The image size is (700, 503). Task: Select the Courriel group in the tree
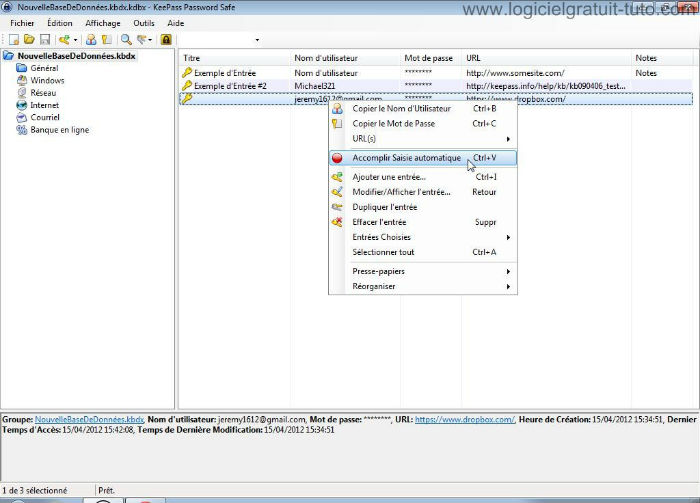pyautogui.click(x=45, y=117)
